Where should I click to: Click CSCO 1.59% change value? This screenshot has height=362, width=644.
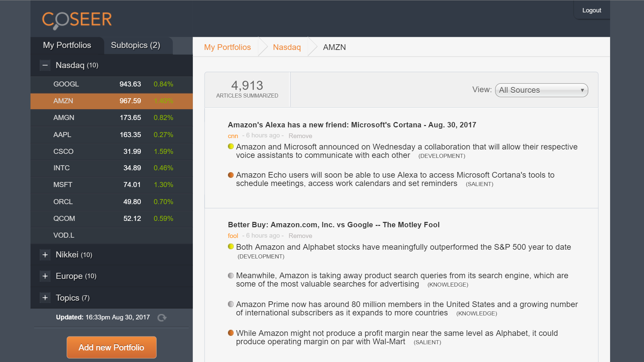pyautogui.click(x=163, y=152)
